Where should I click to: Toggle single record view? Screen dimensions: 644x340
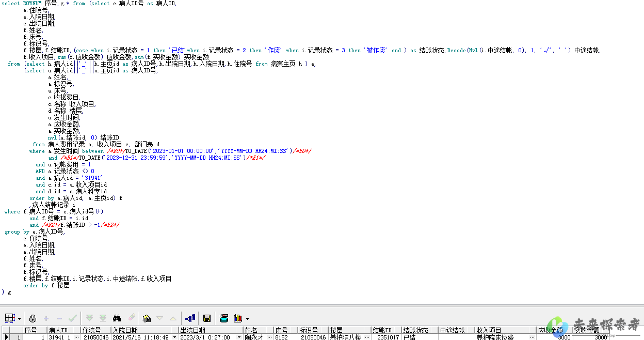tap(147, 318)
